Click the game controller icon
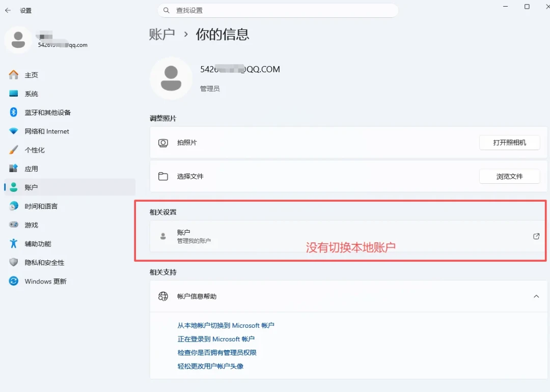The height and width of the screenshot is (392, 550). point(14,225)
